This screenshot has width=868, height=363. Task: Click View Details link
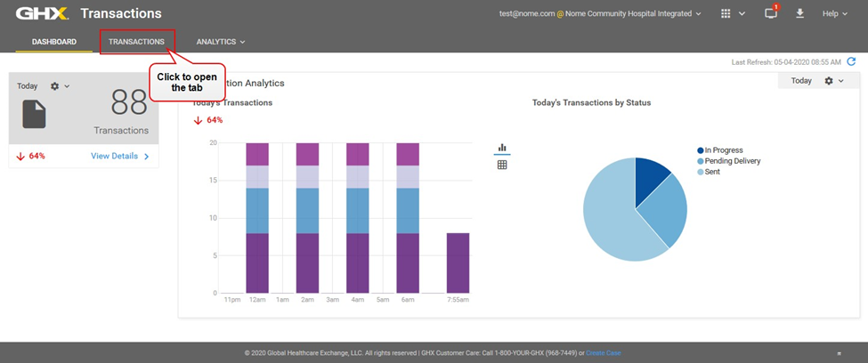[118, 157]
